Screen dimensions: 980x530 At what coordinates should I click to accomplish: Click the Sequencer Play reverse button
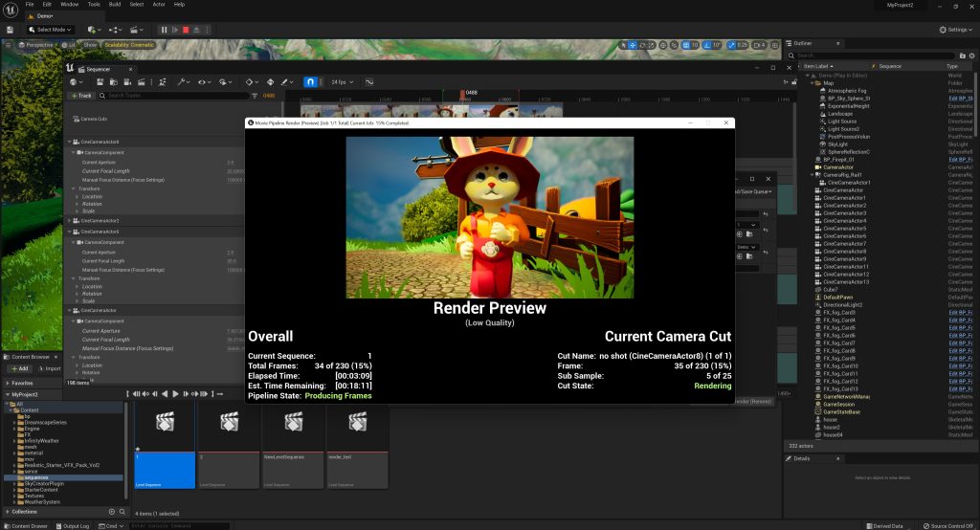pyautogui.click(x=165, y=394)
